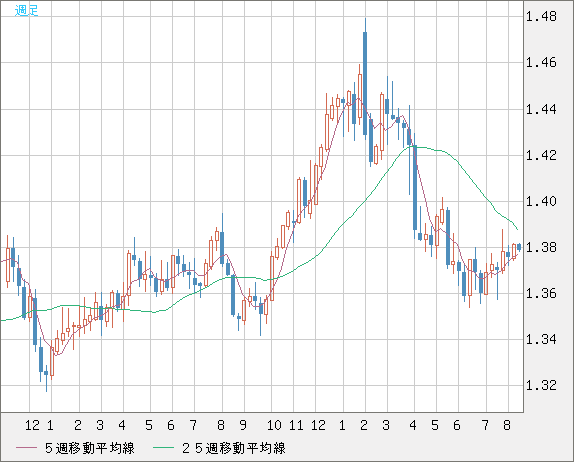
Task: Click the 週足 label in the top-left corner
Action: [x=26, y=10]
